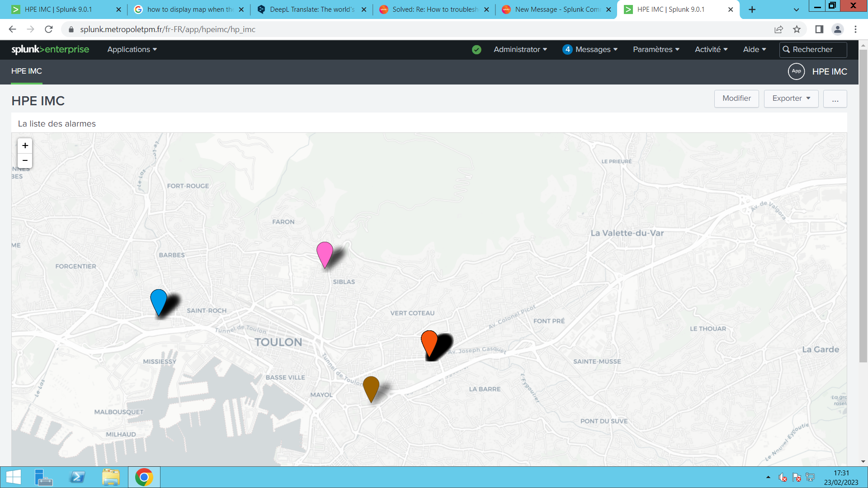Expand the Aide menu

pyautogui.click(x=755, y=50)
